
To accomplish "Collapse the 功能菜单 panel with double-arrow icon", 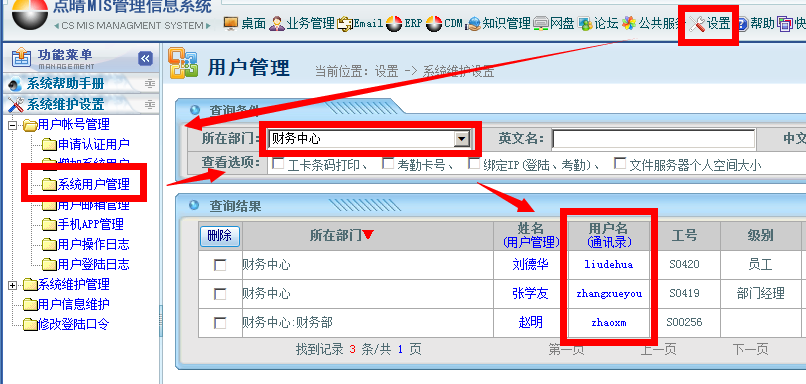I will (145, 59).
